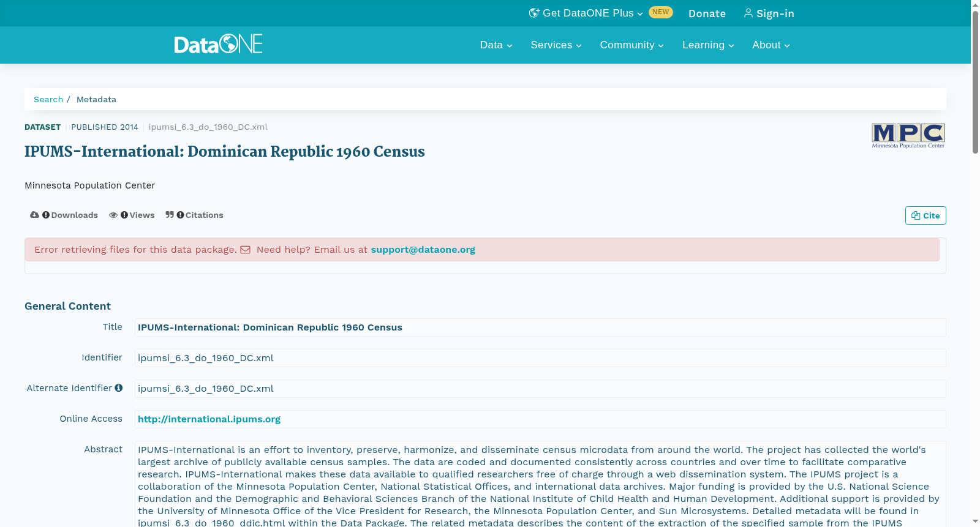Image resolution: width=980 pixels, height=527 pixels.
Task: Open the Donate page
Action: pyautogui.click(x=707, y=13)
